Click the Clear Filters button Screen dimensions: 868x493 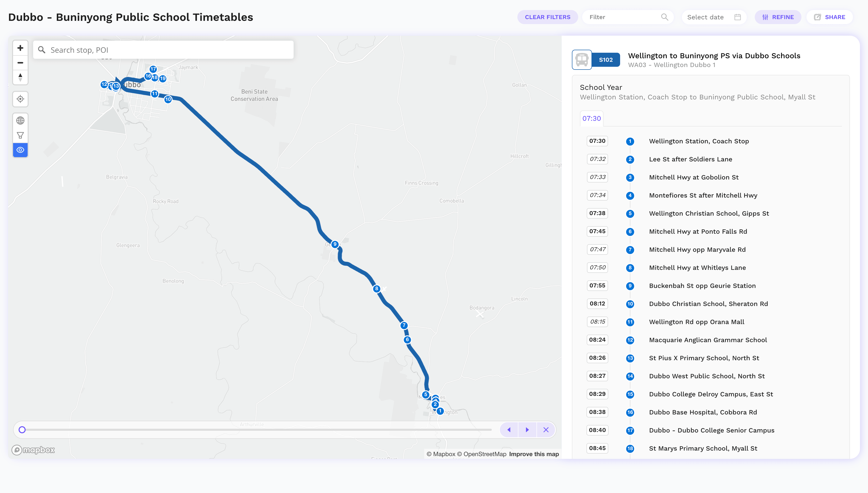pyautogui.click(x=548, y=17)
